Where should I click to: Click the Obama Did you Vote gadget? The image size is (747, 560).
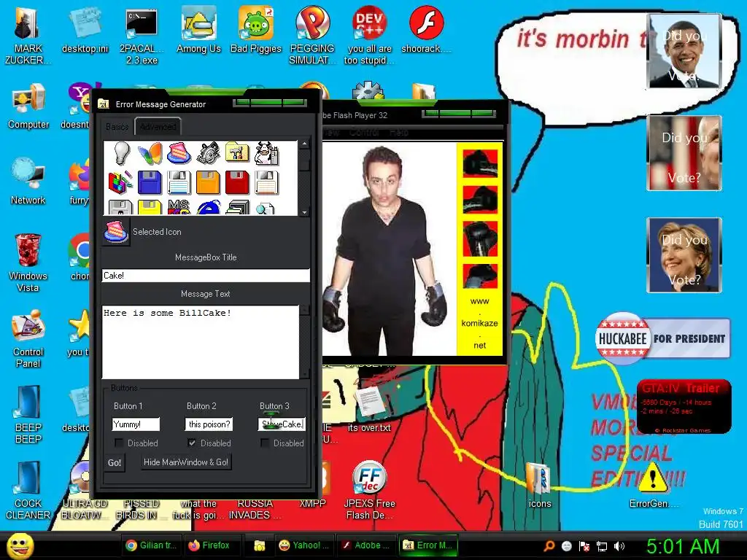(x=684, y=51)
